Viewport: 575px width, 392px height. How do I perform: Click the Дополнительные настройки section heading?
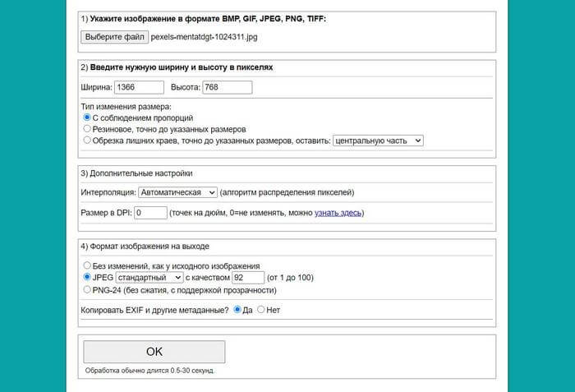click(x=136, y=173)
